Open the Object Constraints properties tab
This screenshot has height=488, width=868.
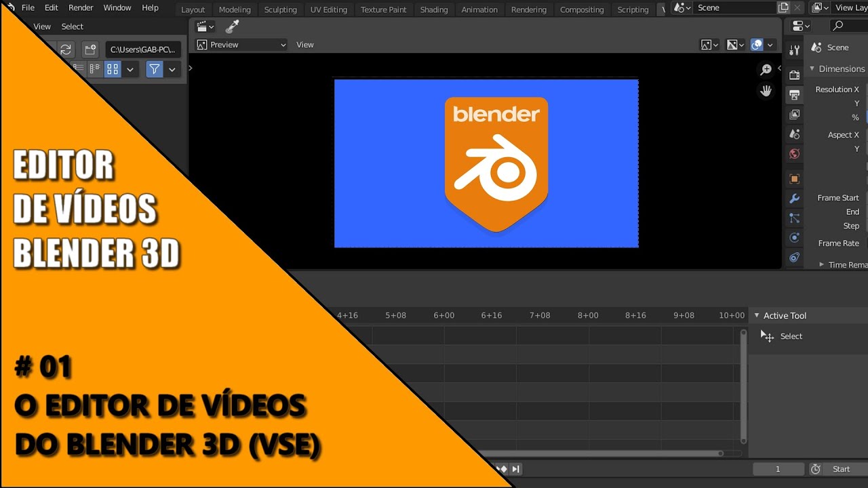(x=795, y=258)
